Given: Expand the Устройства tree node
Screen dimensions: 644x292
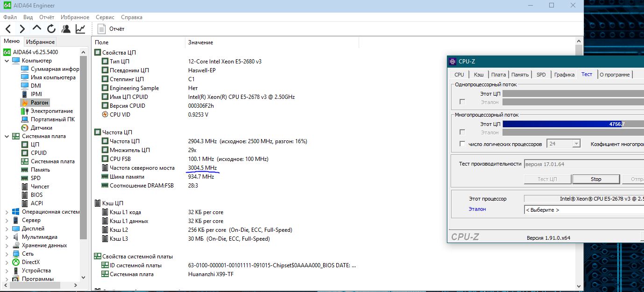Looking at the screenshot, I should (7, 271).
